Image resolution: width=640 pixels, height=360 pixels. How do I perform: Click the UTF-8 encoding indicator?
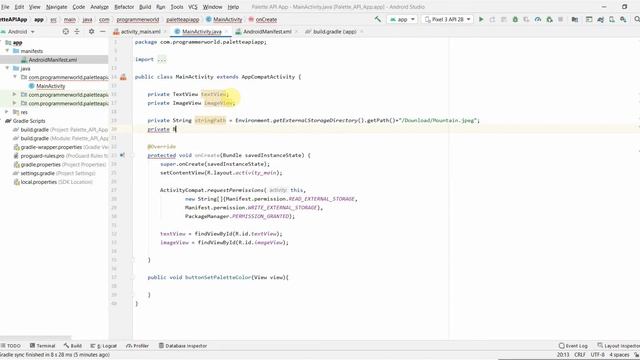click(x=598, y=355)
